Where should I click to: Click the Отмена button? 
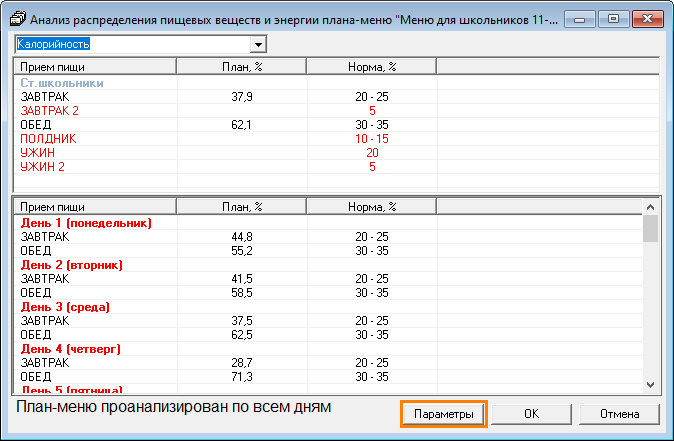click(x=619, y=414)
